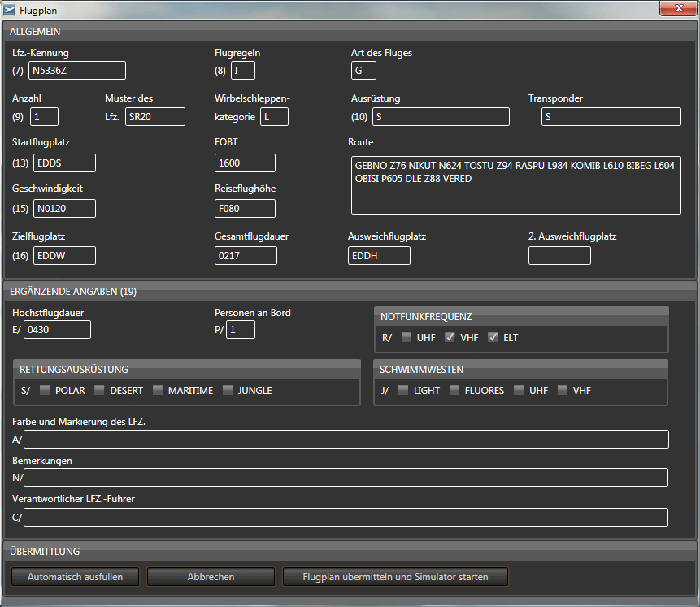Enable the POLAR survival equipment checkbox
The width and height of the screenshot is (700, 607).
[45, 390]
